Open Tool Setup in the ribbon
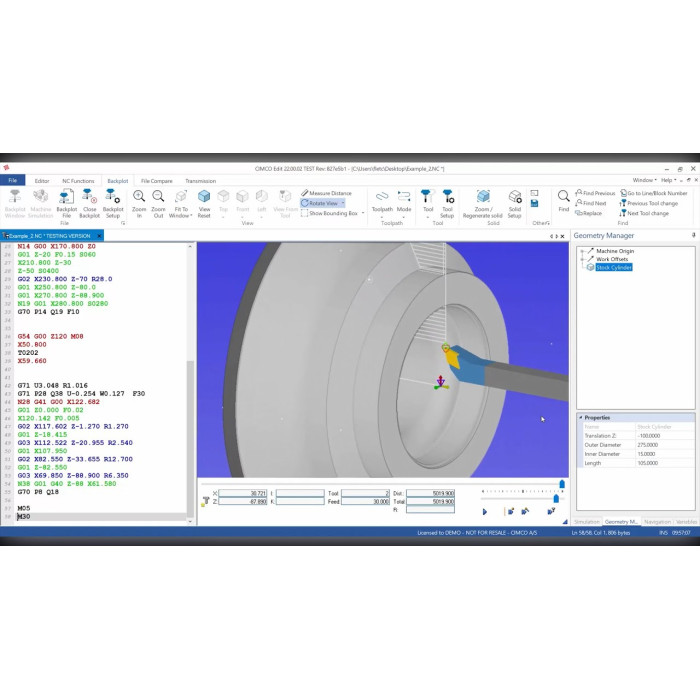Screen dimensions: 700x700 click(x=447, y=202)
